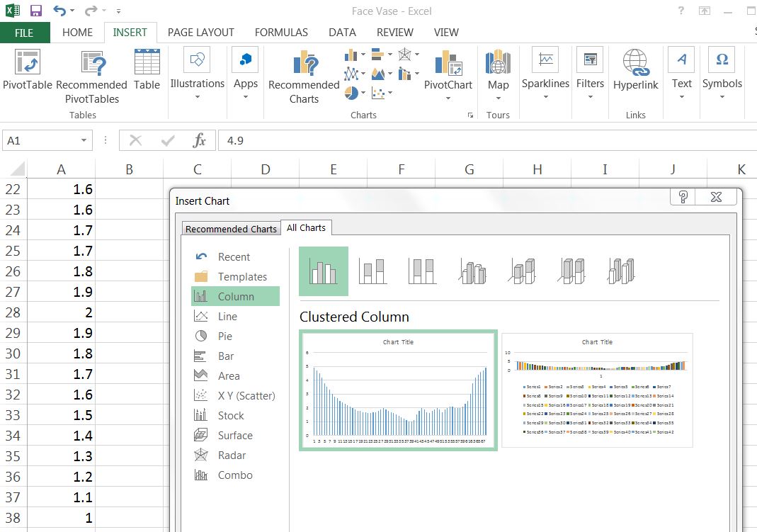Open the Name Box dropdown arrow

click(x=84, y=140)
